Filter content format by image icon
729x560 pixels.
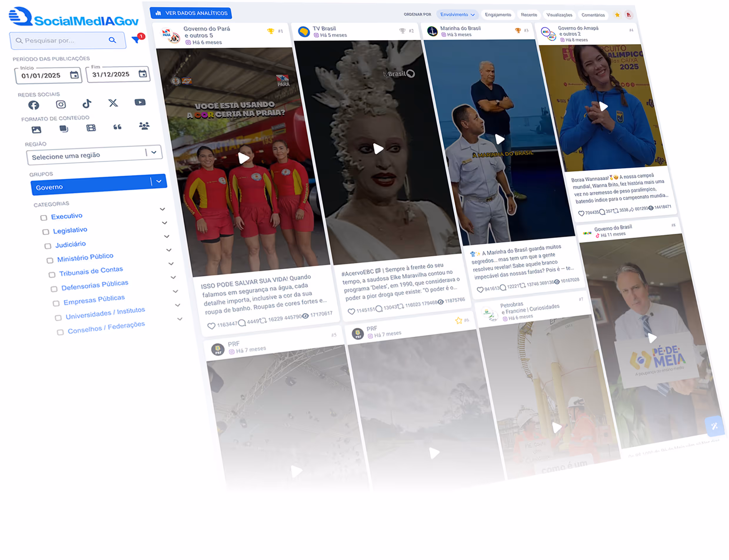36,130
